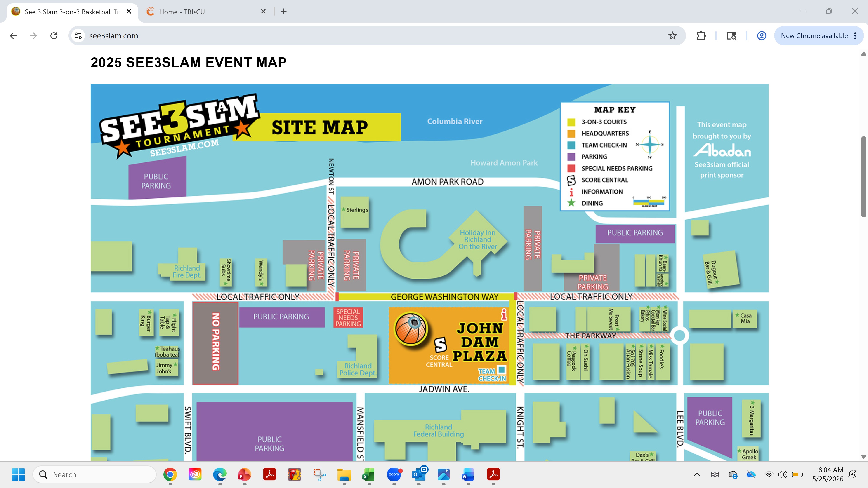
Task: Click 'Richland Federal Building' label
Action: click(x=438, y=430)
